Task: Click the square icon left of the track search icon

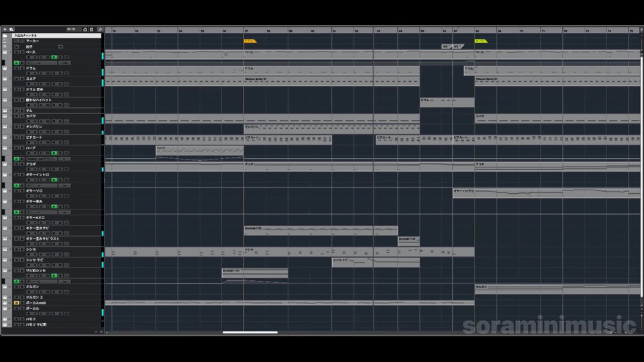Action: pos(92,29)
